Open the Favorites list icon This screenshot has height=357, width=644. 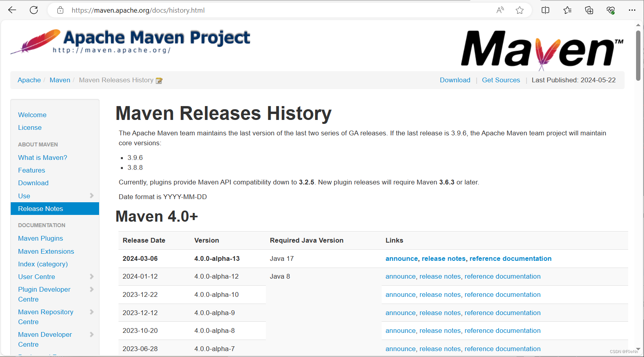[567, 10]
